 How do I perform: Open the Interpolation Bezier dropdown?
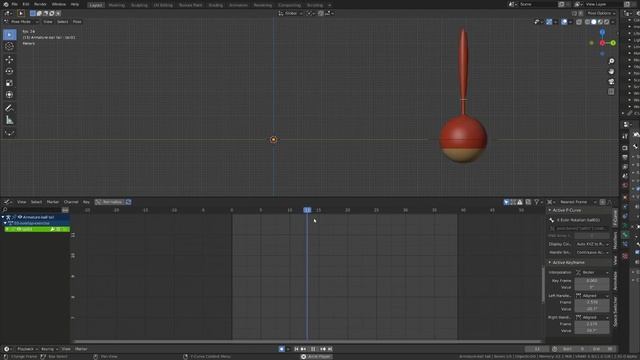coord(592,272)
